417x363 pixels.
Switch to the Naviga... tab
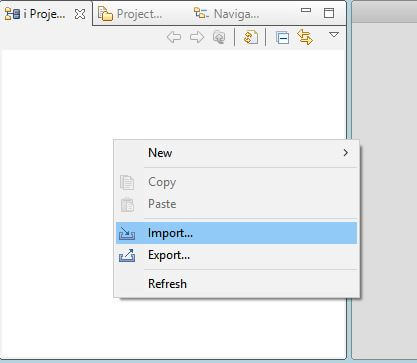click(227, 14)
